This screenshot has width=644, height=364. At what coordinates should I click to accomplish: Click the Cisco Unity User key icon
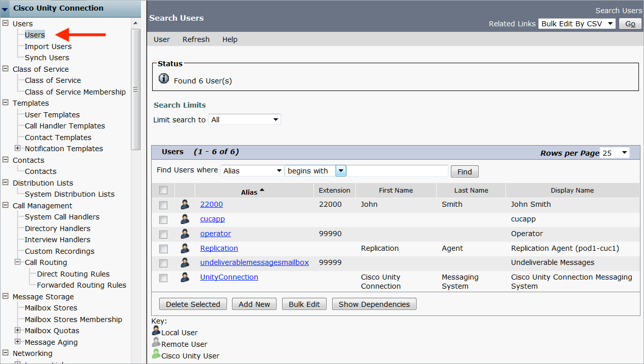click(156, 354)
